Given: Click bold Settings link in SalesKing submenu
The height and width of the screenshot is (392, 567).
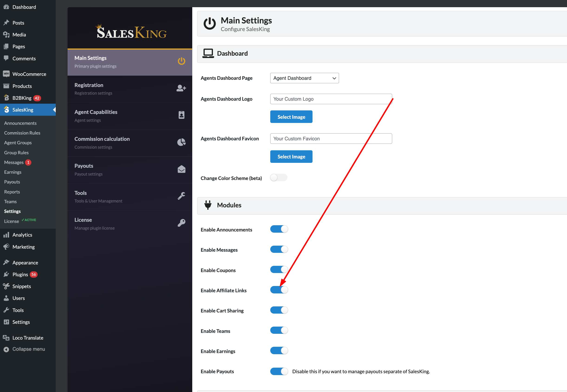Looking at the screenshot, I should [x=12, y=211].
